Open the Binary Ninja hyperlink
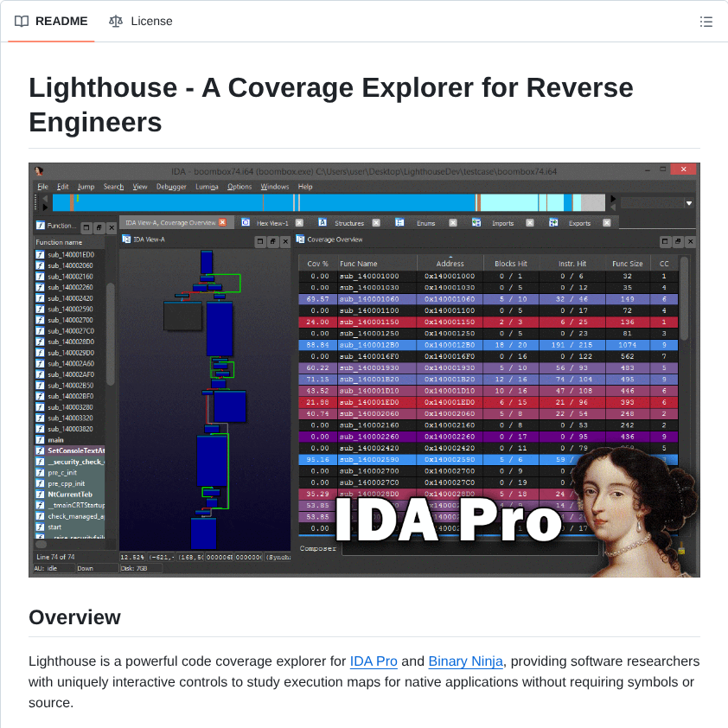 click(465, 661)
